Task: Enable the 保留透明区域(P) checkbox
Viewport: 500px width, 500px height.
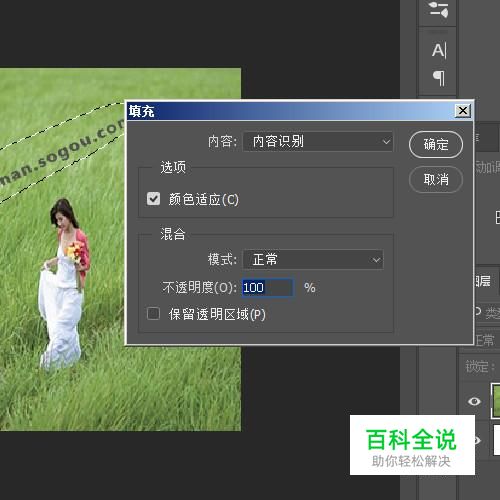Action: (153, 314)
